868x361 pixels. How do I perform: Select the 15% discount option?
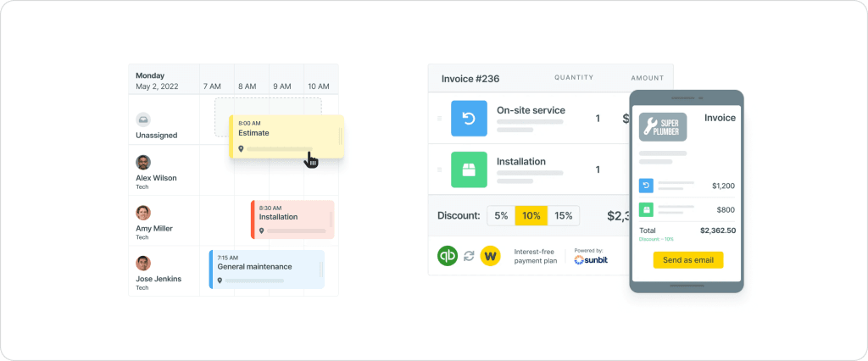[x=563, y=216]
